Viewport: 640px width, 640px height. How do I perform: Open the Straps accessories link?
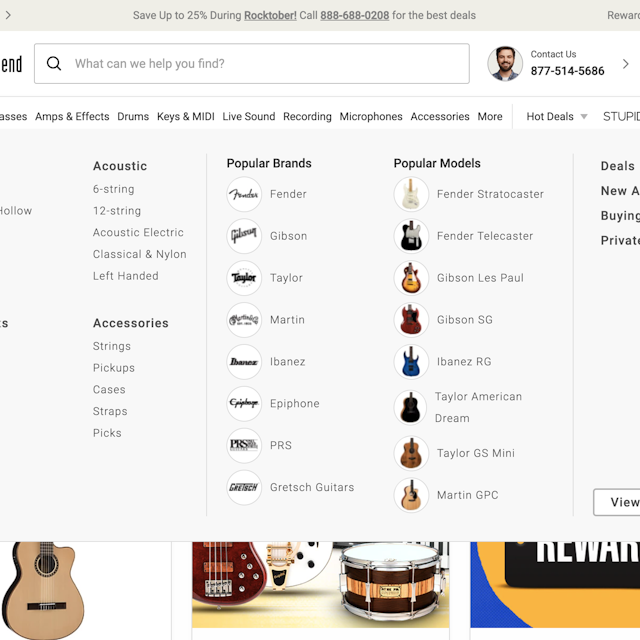pyautogui.click(x=110, y=411)
